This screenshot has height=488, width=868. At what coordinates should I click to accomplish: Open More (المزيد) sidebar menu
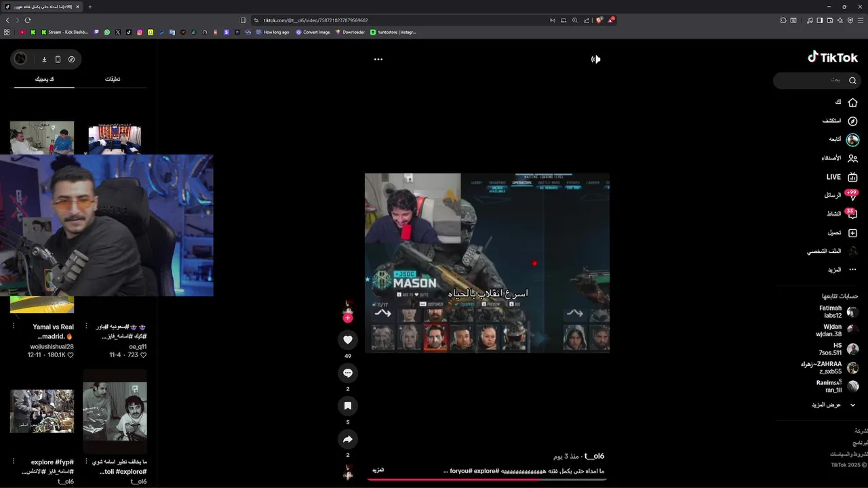(x=842, y=270)
